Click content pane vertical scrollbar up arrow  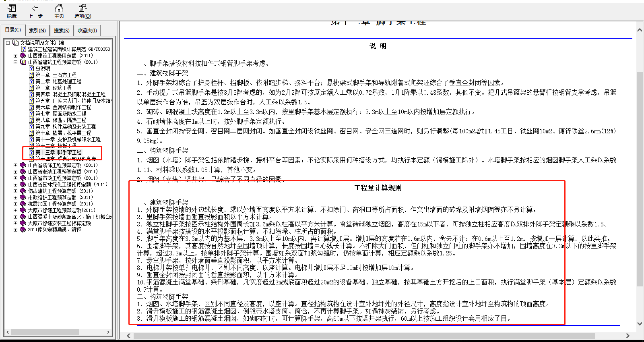click(640, 30)
